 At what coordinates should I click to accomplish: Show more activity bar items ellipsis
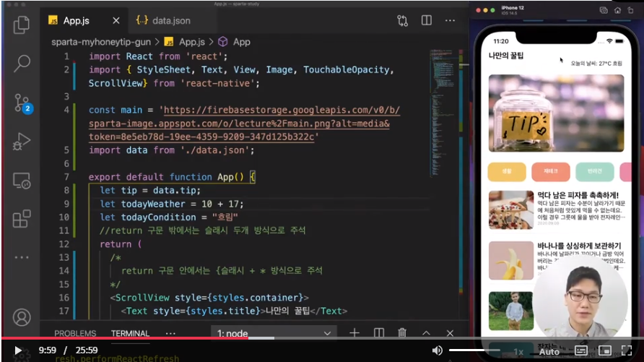pos(22,258)
